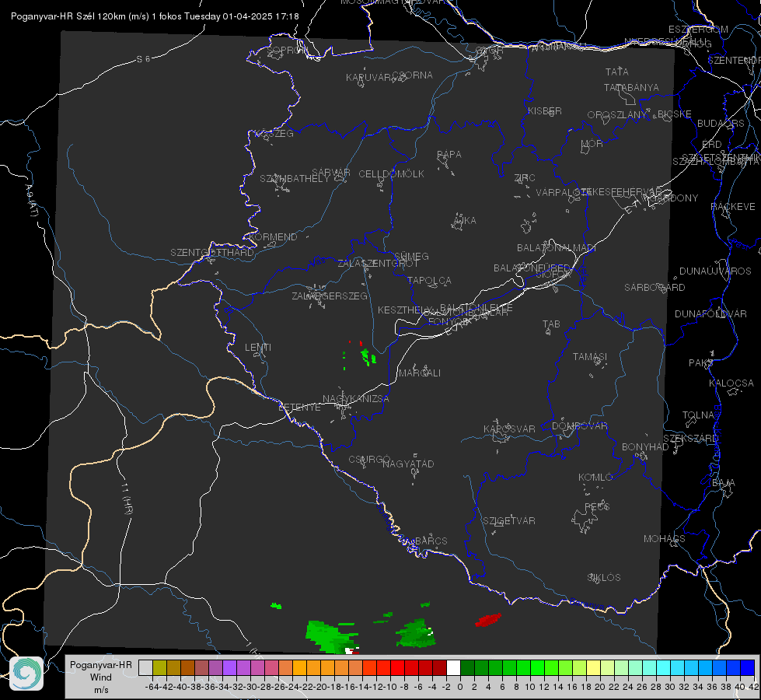Click the MARCALI city label
The width and height of the screenshot is (761, 700).
pos(420,373)
